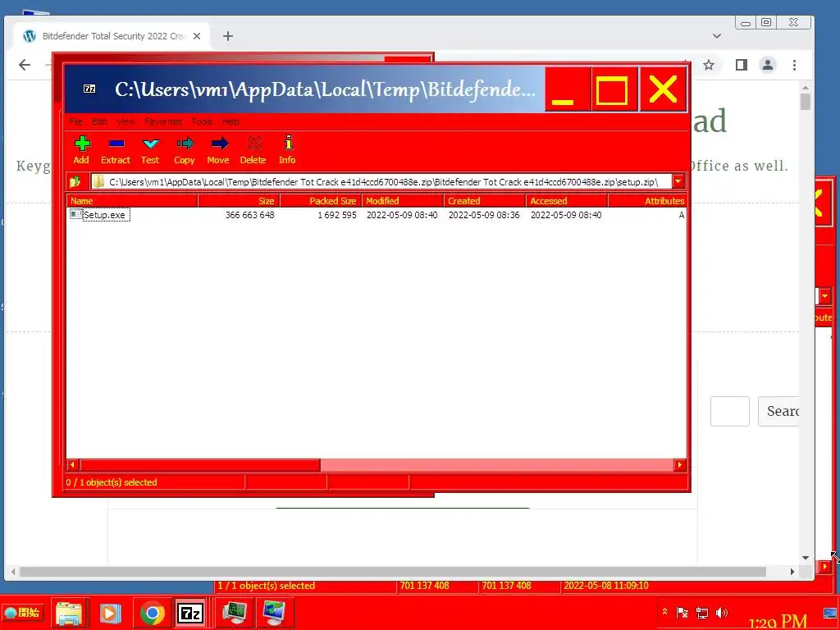Open the Help menu in 7-Zip
840x630 pixels.
pyautogui.click(x=231, y=121)
